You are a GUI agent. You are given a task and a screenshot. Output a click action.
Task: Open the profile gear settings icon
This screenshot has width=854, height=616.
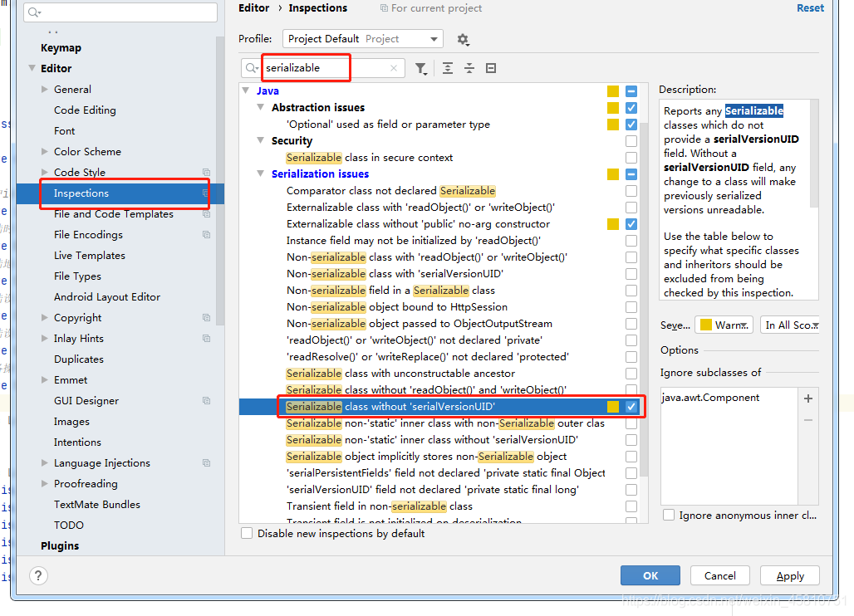click(463, 40)
